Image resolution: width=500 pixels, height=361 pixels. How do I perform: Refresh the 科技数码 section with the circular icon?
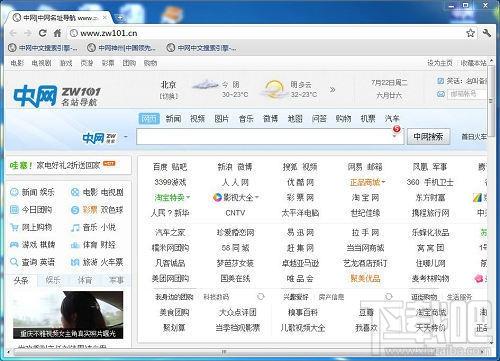pyautogui.click(x=261, y=296)
